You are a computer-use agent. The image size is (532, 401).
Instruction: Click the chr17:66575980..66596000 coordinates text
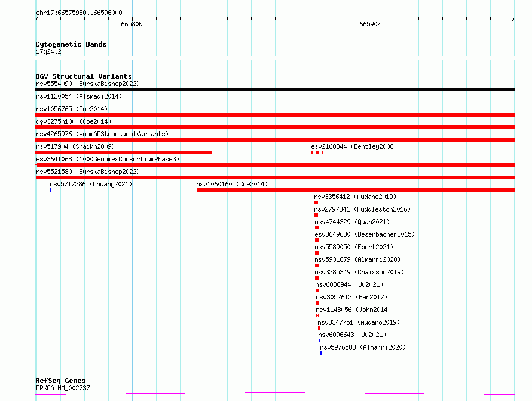pyautogui.click(x=79, y=13)
